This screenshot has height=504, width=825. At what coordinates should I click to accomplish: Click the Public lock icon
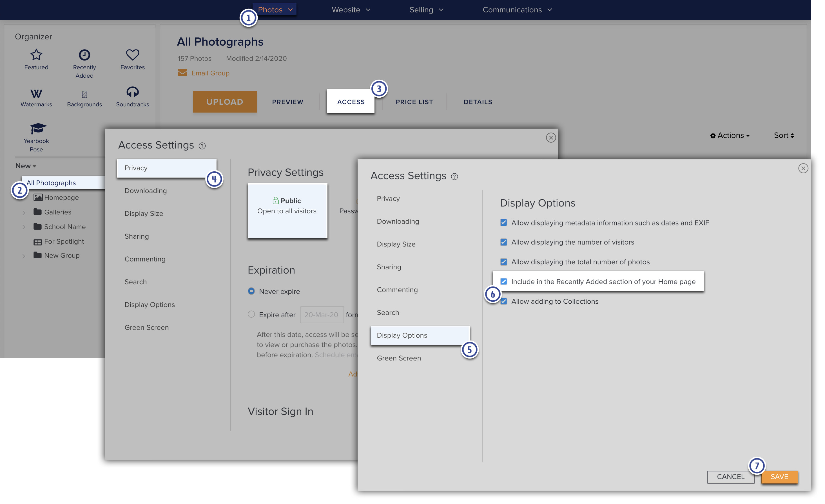click(276, 200)
